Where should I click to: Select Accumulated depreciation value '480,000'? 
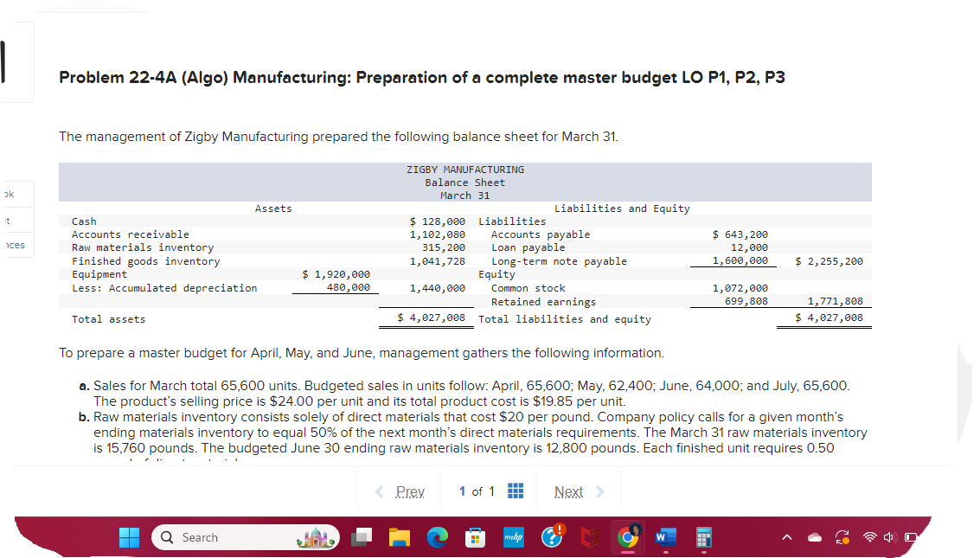point(348,287)
